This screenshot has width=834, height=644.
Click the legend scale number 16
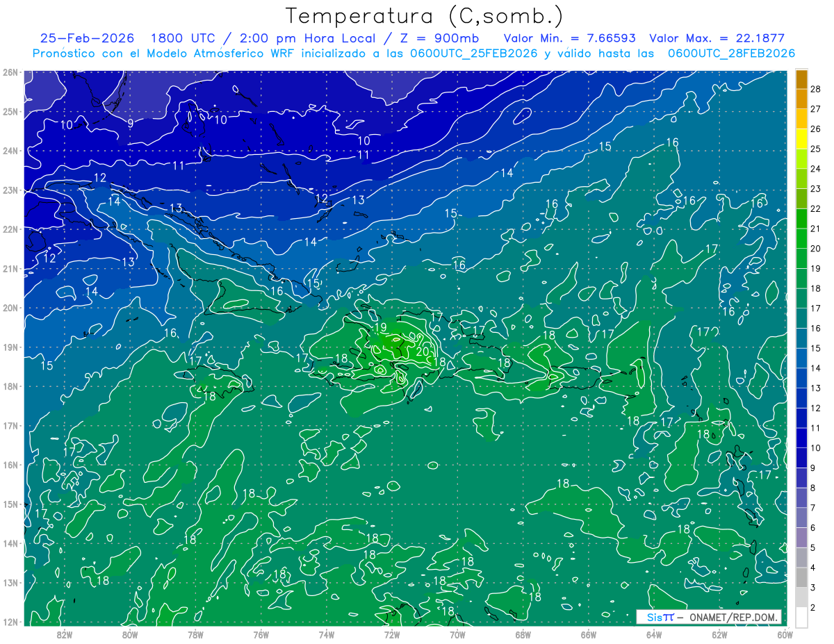815,329
